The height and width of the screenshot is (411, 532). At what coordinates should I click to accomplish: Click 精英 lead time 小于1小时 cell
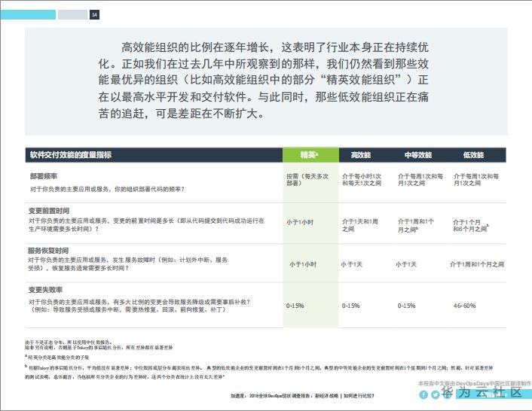coord(300,222)
